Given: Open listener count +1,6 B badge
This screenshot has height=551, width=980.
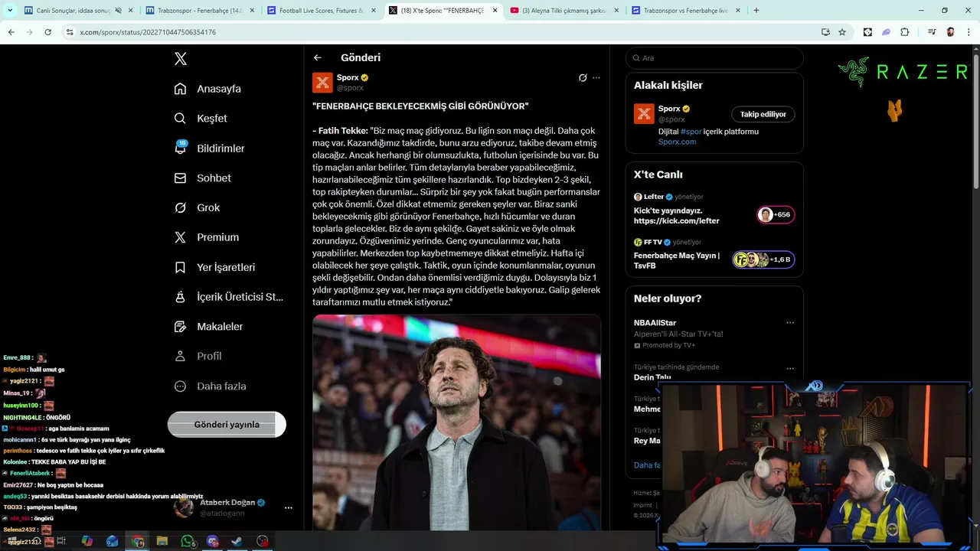Looking at the screenshot, I should 763,259.
